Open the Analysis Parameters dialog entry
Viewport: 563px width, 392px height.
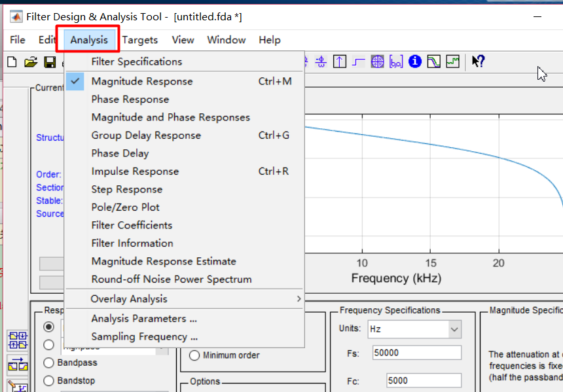point(185,319)
